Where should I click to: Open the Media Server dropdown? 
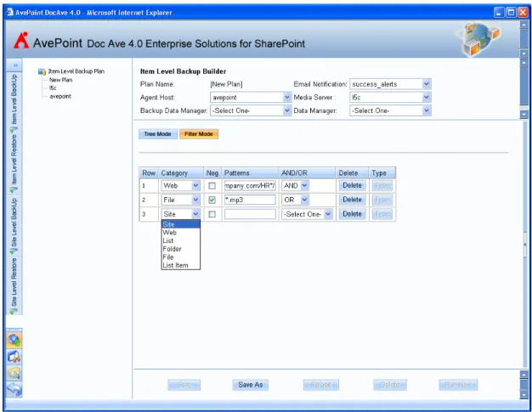pos(390,98)
